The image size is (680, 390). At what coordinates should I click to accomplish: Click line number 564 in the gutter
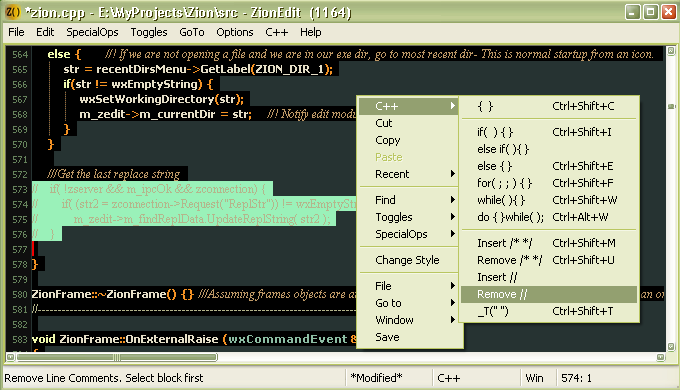(x=20, y=55)
